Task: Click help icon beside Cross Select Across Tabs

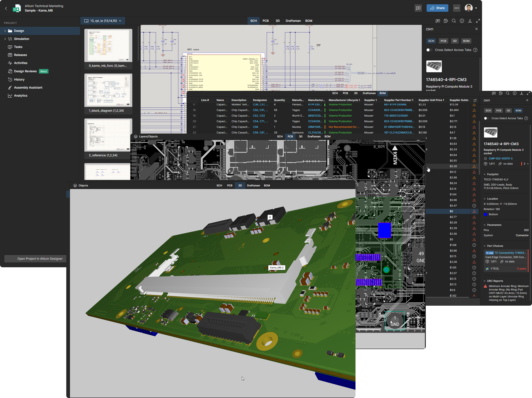Action: [x=475, y=50]
